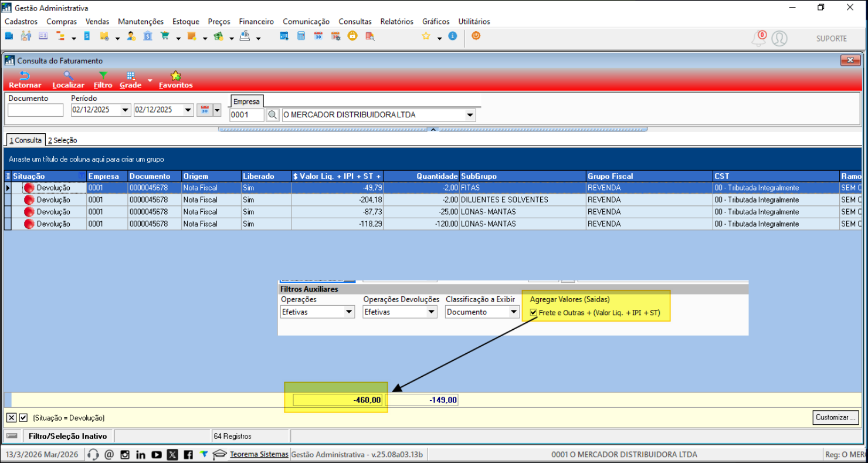868x463 pixels.
Task: Expand the Operações Devoluções dropdown
Action: pyautogui.click(x=431, y=312)
